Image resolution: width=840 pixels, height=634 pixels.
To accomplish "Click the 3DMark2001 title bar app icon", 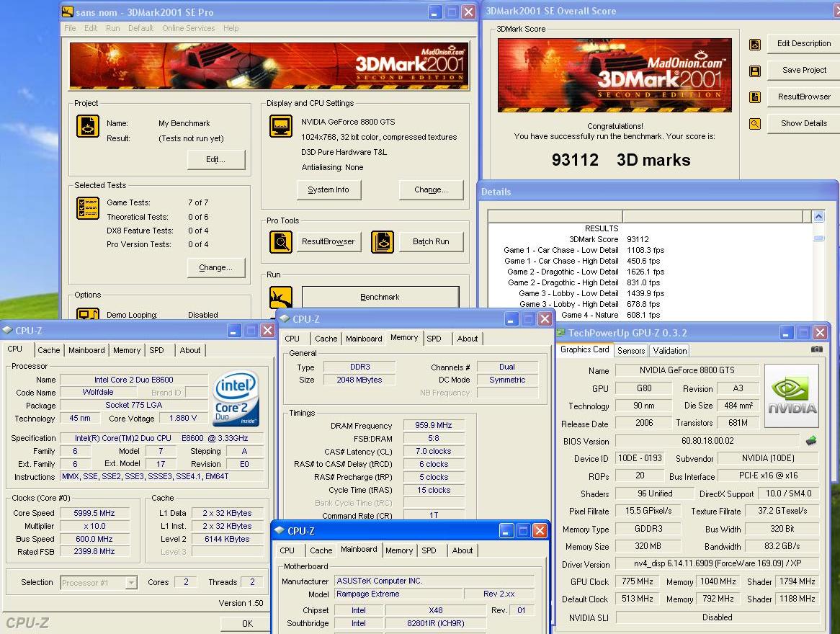I will point(68,12).
